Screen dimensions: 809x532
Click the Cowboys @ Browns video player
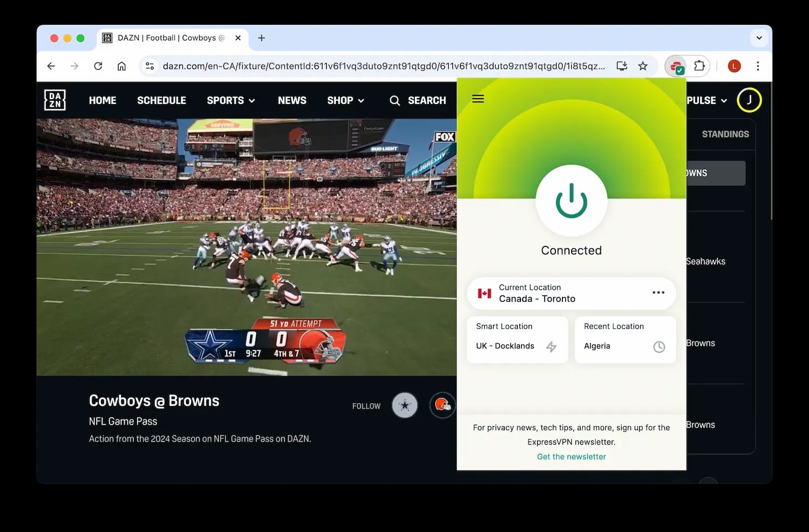[246, 247]
